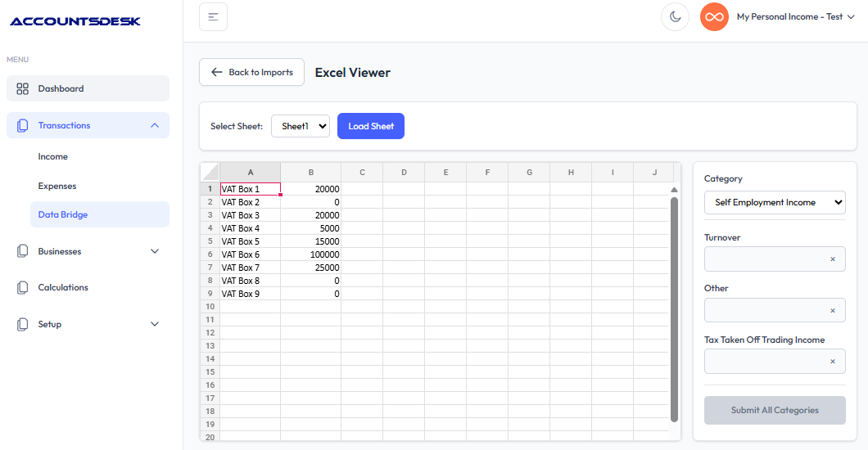868x450 pixels.
Task: Clear the Tax Taken Off Trading Income field
Action: coord(833,362)
